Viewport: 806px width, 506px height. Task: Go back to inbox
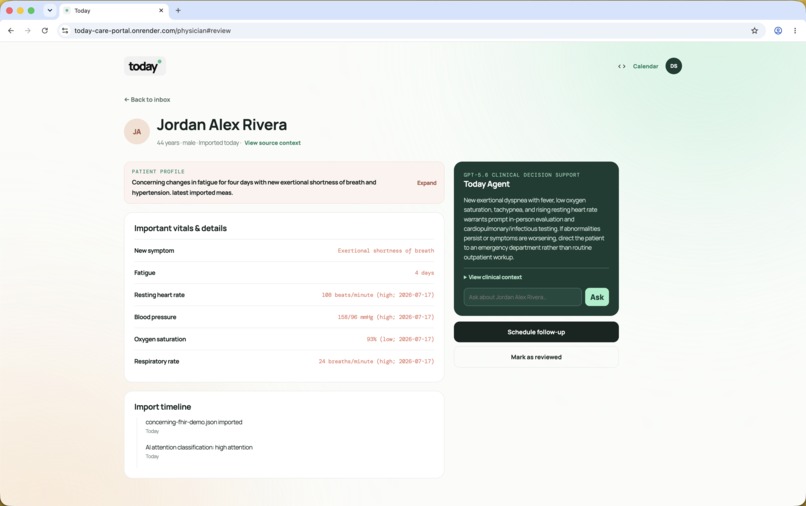(x=147, y=100)
